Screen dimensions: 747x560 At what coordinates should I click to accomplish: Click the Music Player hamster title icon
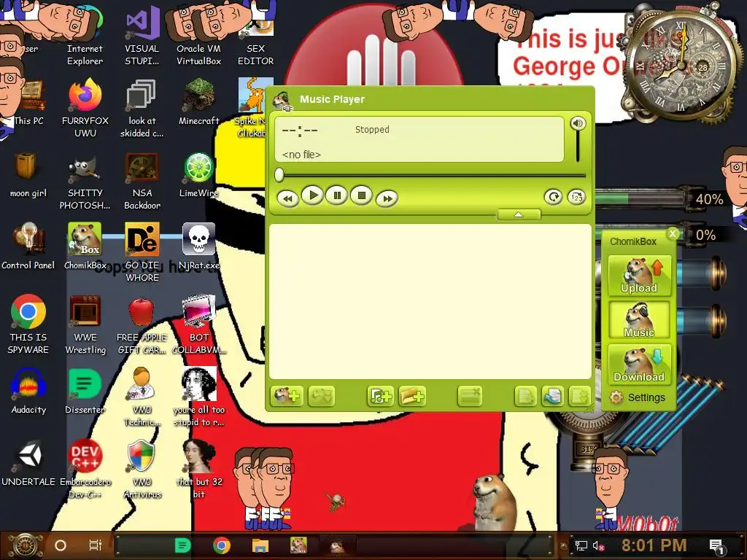282,101
